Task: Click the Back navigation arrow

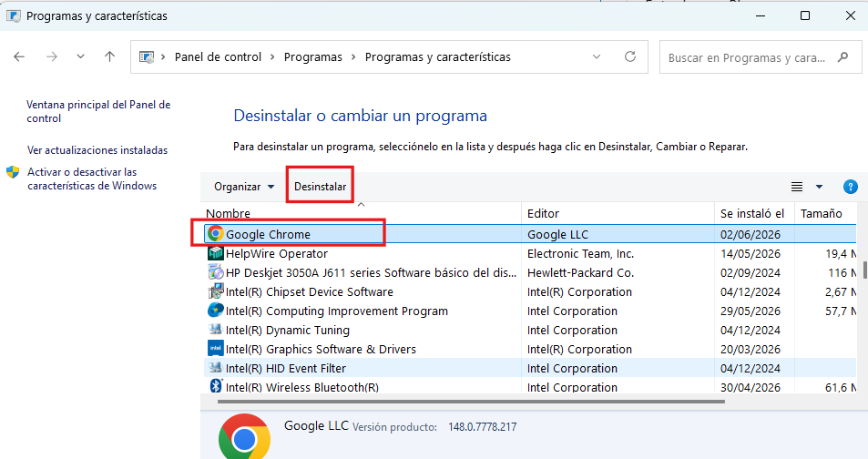Action: click(19, 56)
